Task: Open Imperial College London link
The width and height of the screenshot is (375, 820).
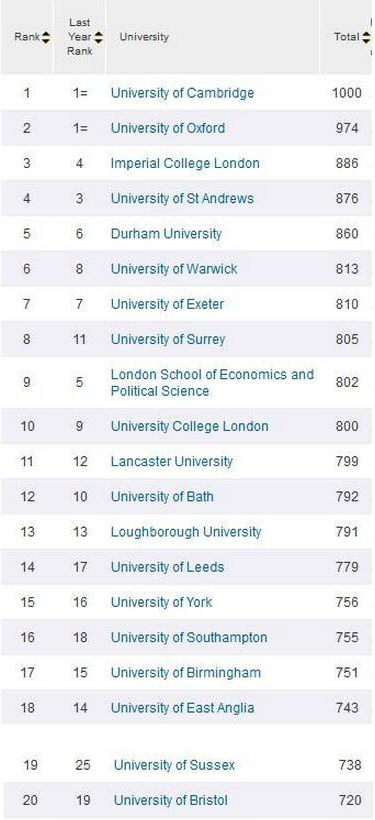Action: (x=185, y=163)
